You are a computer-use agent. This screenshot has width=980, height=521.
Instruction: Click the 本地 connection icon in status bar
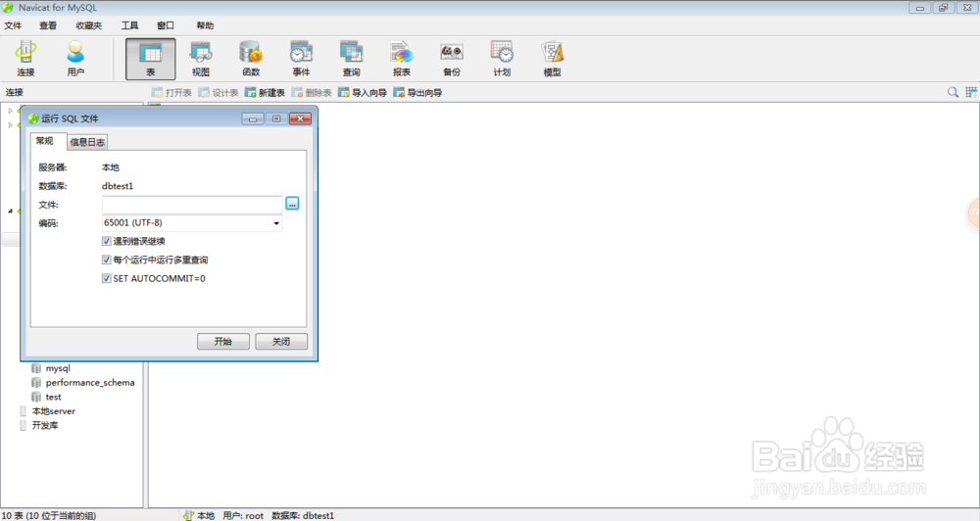pos(188,516)
